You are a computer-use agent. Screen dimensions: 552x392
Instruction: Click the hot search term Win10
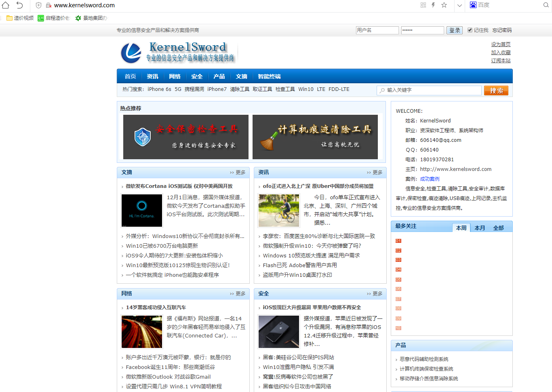306,89
